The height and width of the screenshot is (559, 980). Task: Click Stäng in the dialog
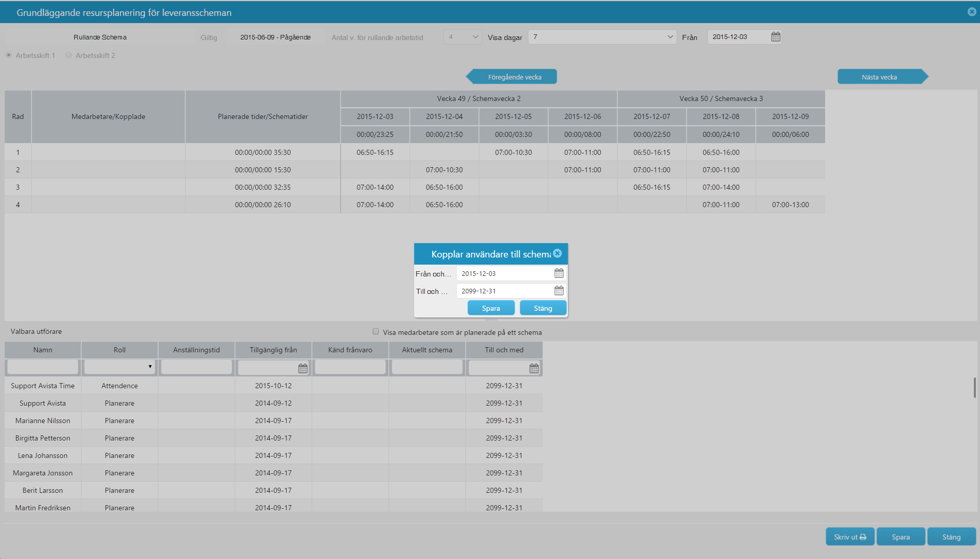click(543, 308)
